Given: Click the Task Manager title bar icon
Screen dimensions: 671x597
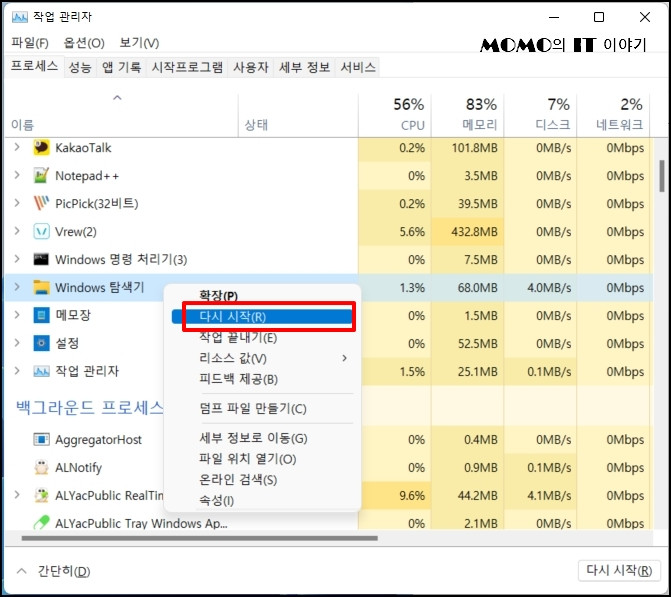Looking at the screenshot, I should point(20,17).
